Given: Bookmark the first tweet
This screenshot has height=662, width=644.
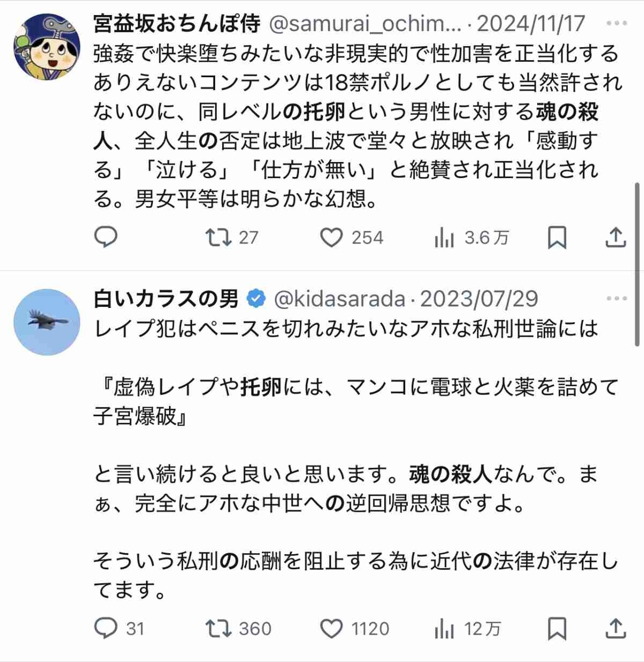Looking at the screenshot, I should [557, 237].
